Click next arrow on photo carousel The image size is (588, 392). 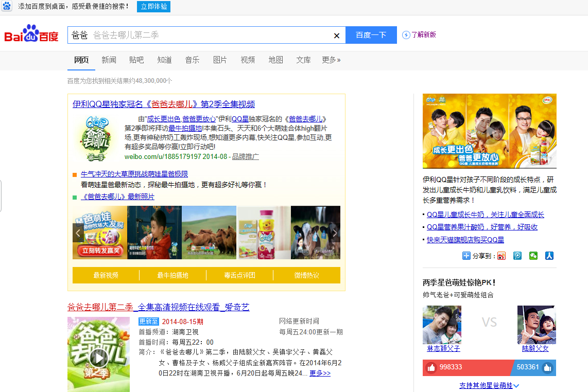[335, 233]
